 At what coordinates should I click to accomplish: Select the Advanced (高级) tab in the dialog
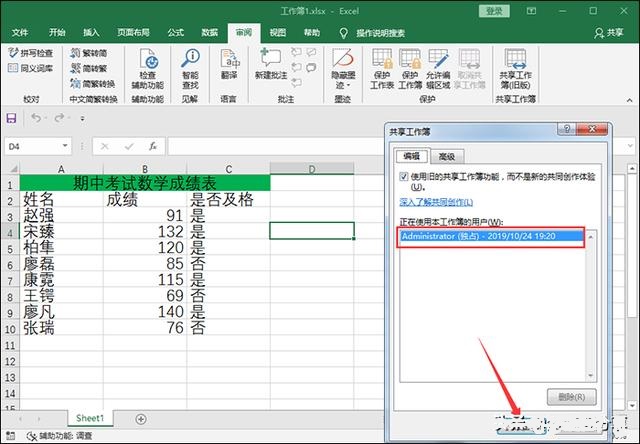click(447, 156)
